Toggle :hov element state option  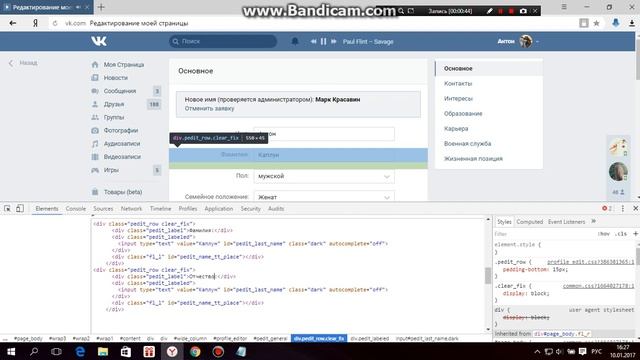(603, 234)
